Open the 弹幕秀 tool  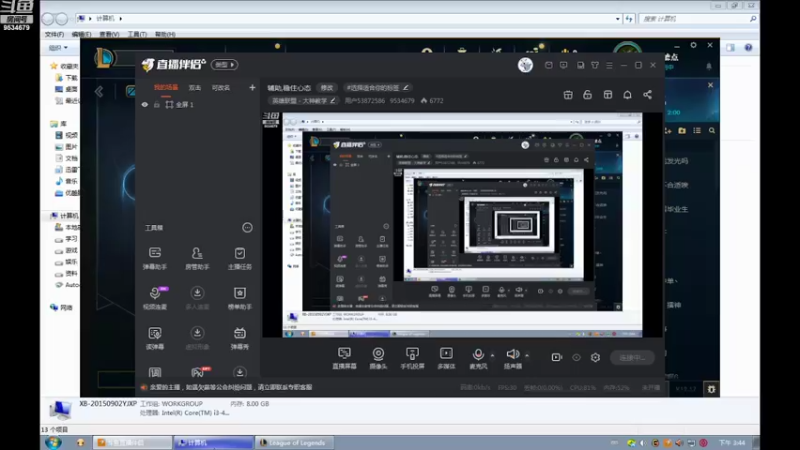239,338
